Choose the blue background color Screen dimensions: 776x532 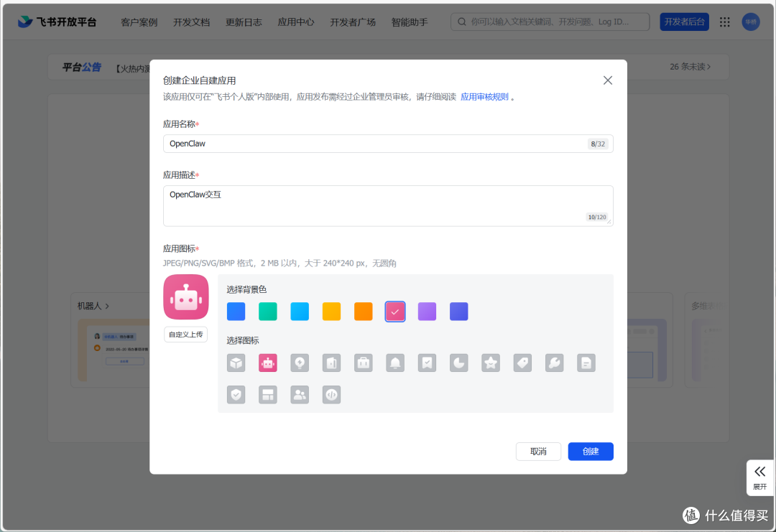(236, 312)
